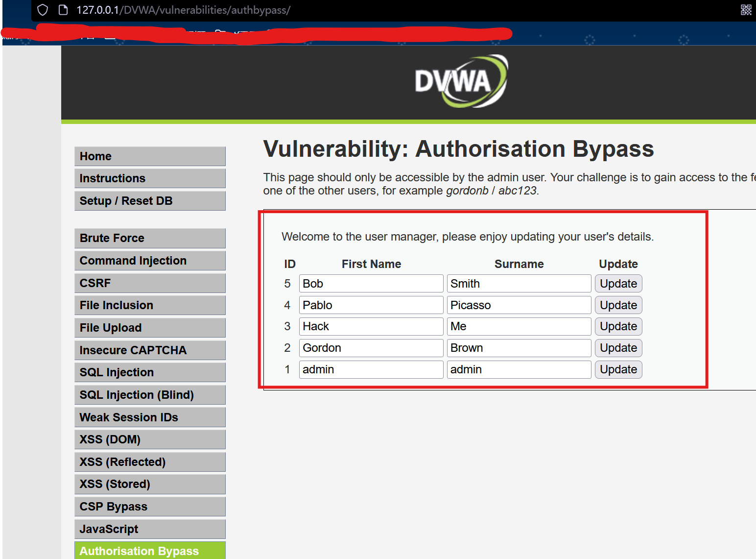This screenshot has height=559, width=756.
Task: Click the surname field in the ID 1 row
Action: pos(519,369)
